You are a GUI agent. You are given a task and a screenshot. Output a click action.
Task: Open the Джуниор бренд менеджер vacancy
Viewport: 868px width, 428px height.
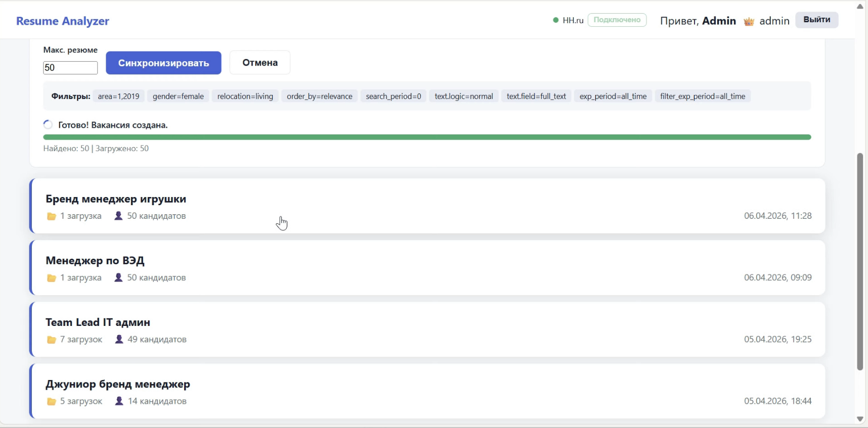tap(427, 391)
